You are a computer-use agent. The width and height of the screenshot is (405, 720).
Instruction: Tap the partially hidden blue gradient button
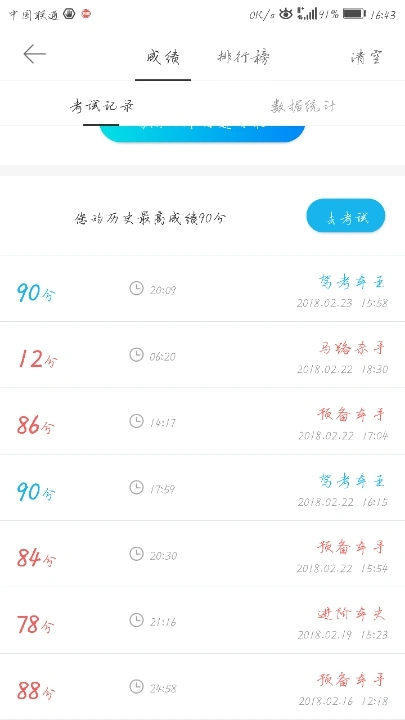202,134
